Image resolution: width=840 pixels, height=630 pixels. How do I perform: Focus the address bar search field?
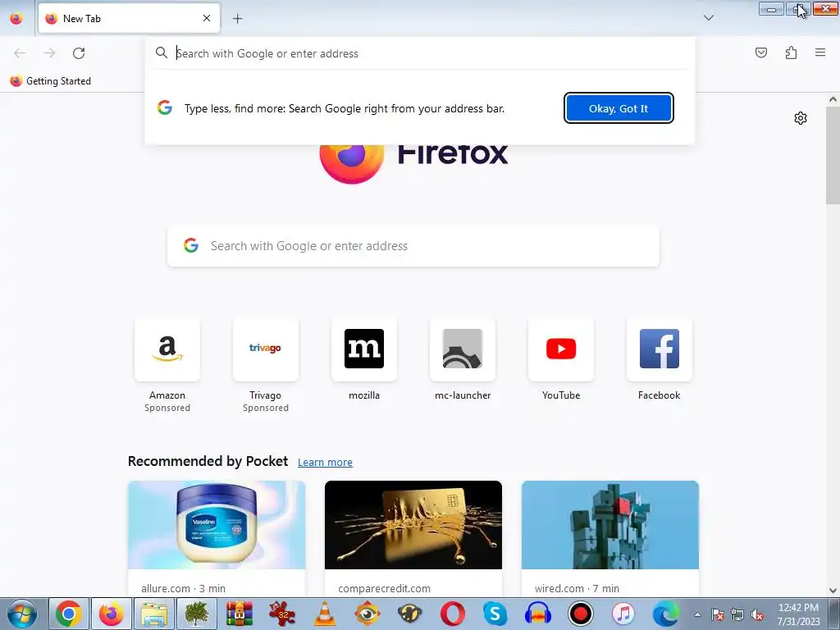[419, 53]
